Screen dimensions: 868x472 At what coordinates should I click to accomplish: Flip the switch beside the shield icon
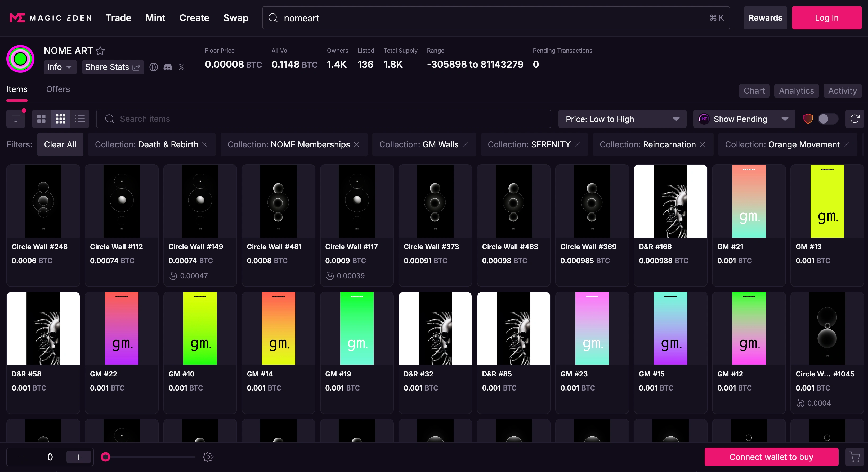click(828, 119)
